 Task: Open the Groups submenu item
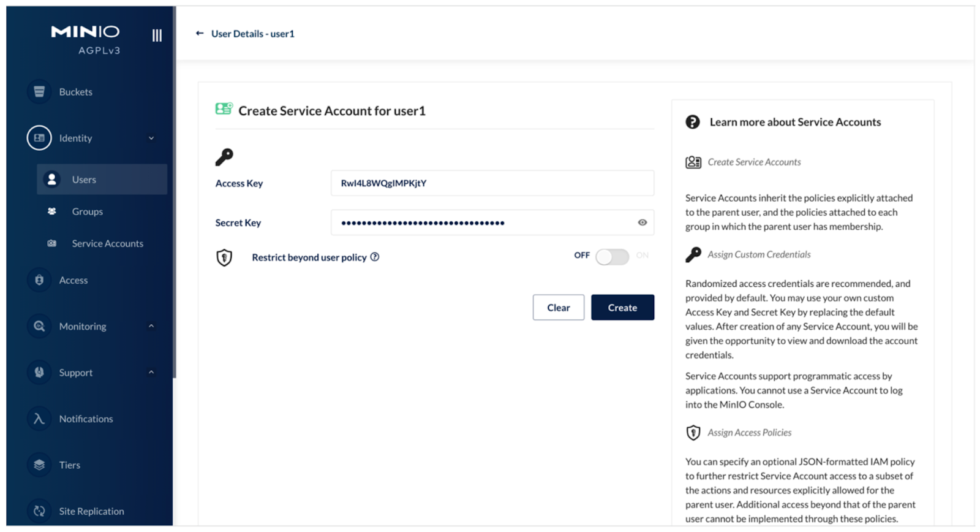tap(87, 211)
